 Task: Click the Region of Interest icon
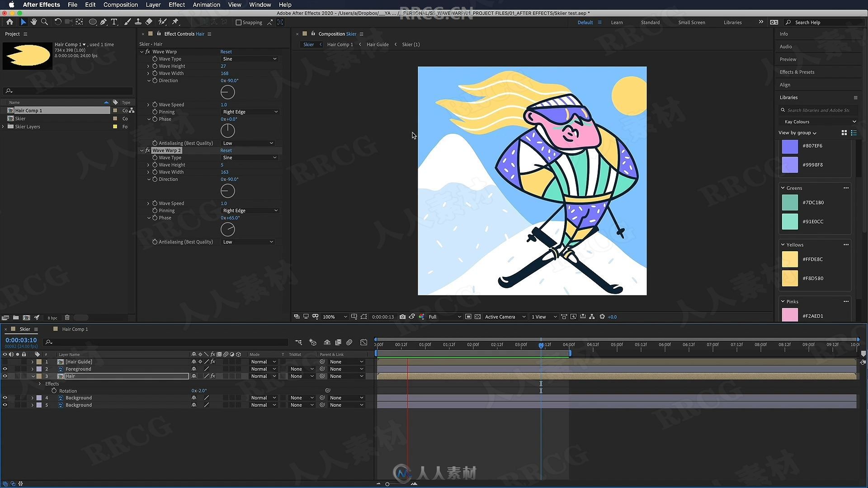468,317
